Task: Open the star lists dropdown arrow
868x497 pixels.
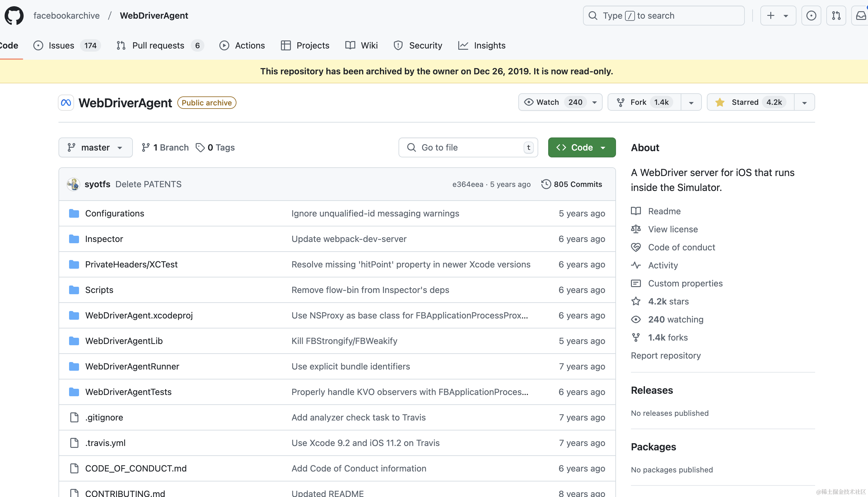Action: (x=804, y=102)
